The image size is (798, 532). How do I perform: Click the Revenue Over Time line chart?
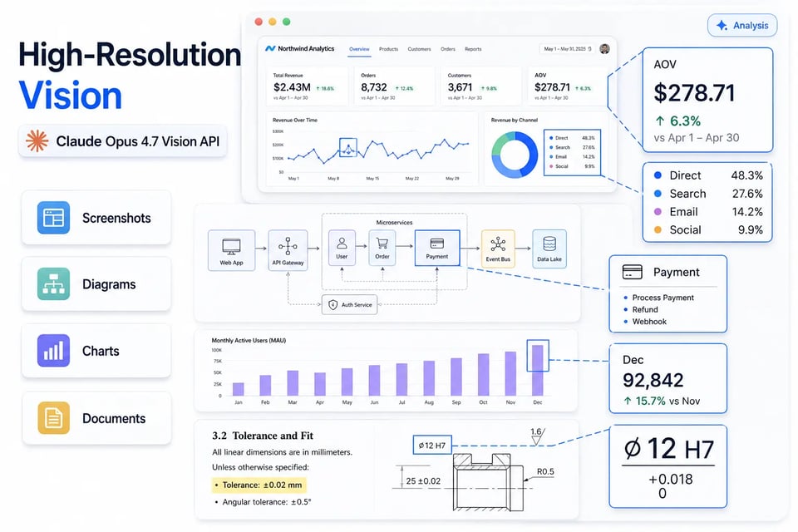[377, 152]
